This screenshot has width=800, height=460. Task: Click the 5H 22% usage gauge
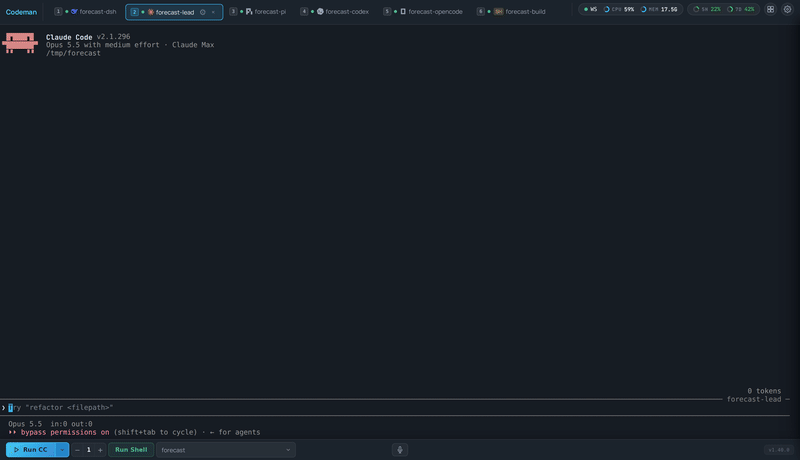click(707, 9)
